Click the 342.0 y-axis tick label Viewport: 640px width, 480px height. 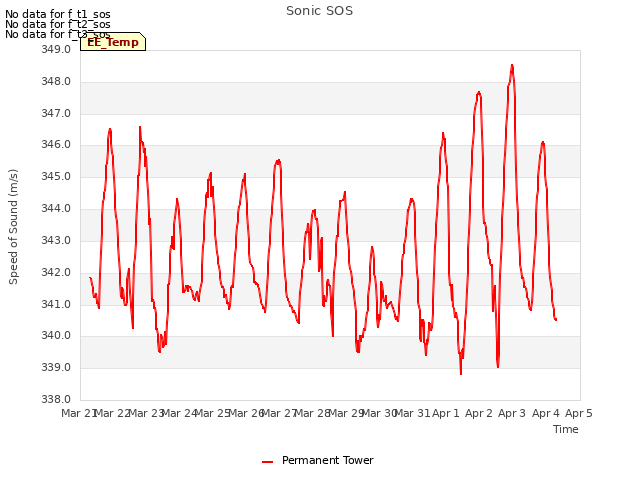56,272
